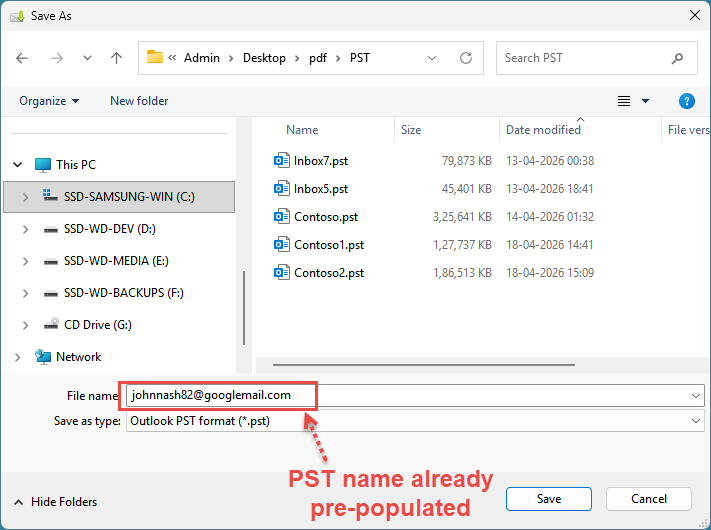Expand the Network tree node
Viewport: 711px width, 530px height.
[x=18, y=357]
